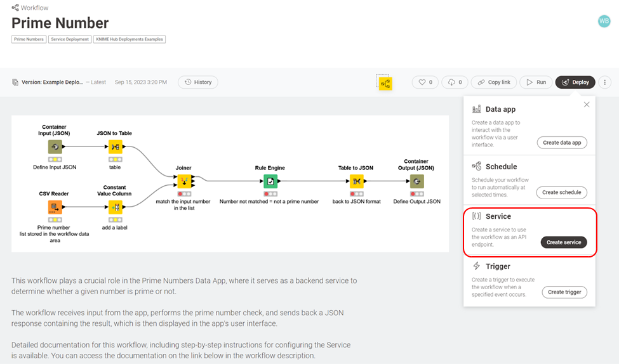Click the Container Input (JSON) node icon
Viewport: 619px width, 364px height.
55,147
